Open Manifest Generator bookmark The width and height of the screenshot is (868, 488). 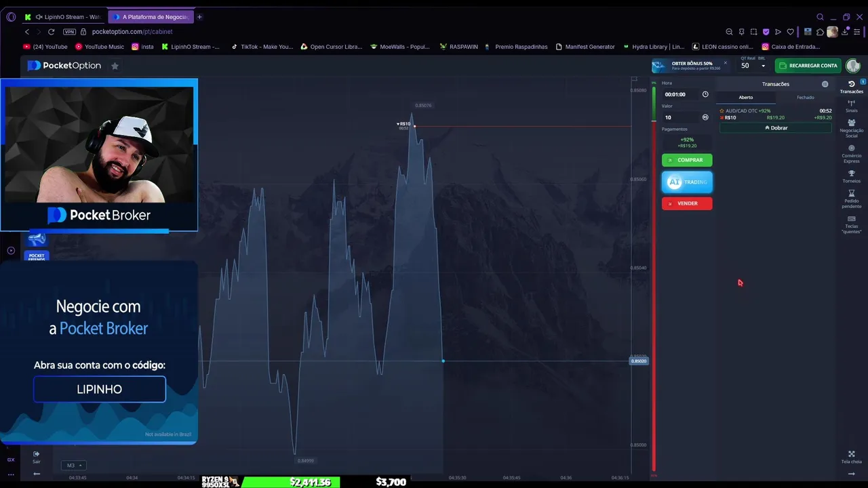click(585, 47)
